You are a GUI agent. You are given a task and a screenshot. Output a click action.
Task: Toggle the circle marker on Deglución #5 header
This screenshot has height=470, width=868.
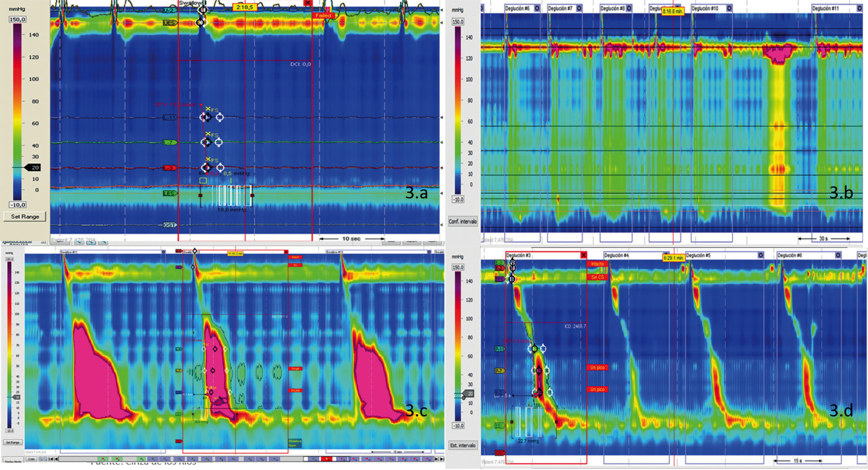coord(760,255)
